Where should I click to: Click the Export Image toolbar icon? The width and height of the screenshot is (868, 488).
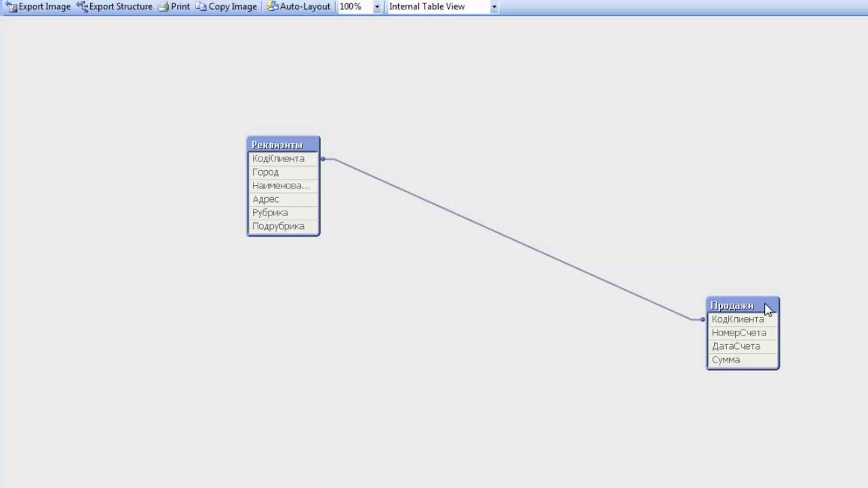[x=12, y=7]
